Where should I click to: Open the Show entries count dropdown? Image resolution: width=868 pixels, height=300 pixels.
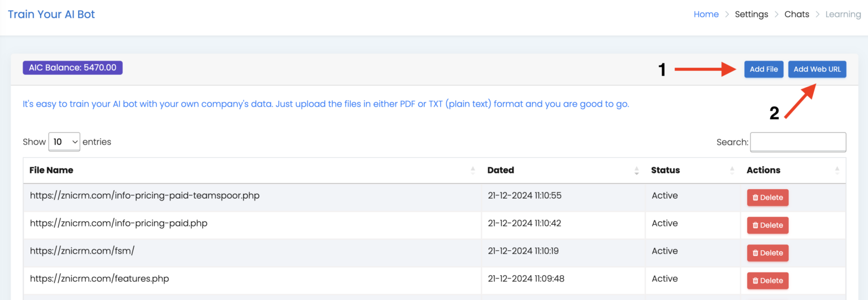[64, 142]
